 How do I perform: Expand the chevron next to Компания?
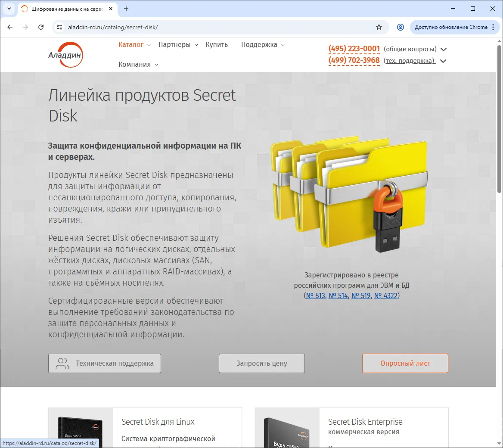(x=157, y=65)
